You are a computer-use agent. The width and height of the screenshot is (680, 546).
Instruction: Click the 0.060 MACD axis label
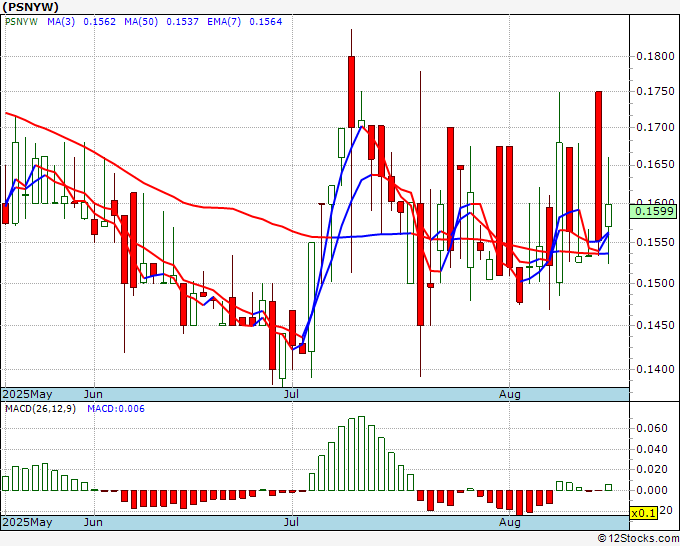click(652, 428)
